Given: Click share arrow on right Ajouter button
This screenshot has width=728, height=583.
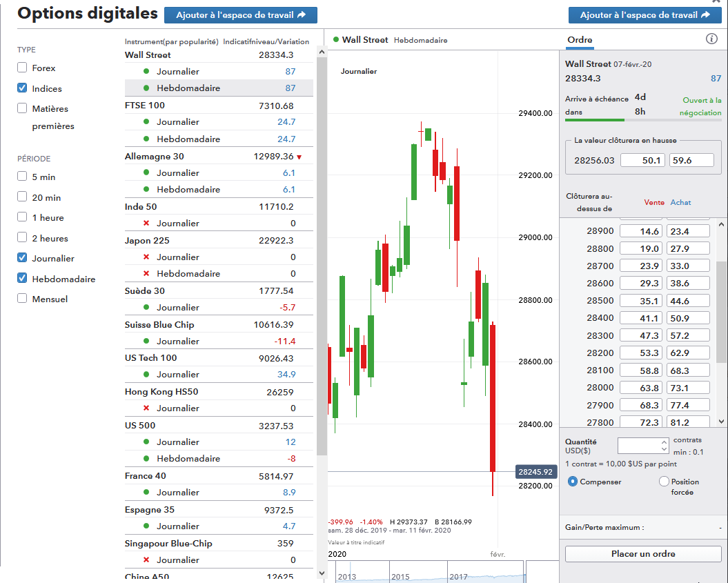Looking at the screenshot, I should tap(706, 15).
